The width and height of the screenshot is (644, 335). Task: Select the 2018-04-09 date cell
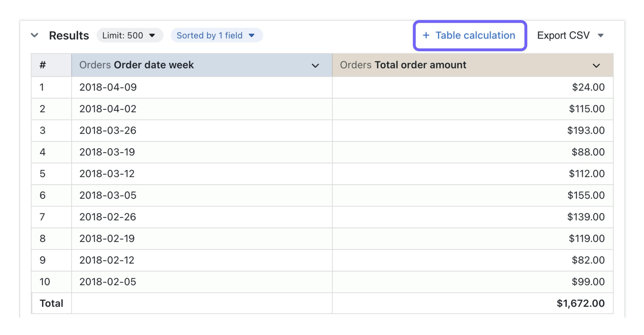click(108, 87)
